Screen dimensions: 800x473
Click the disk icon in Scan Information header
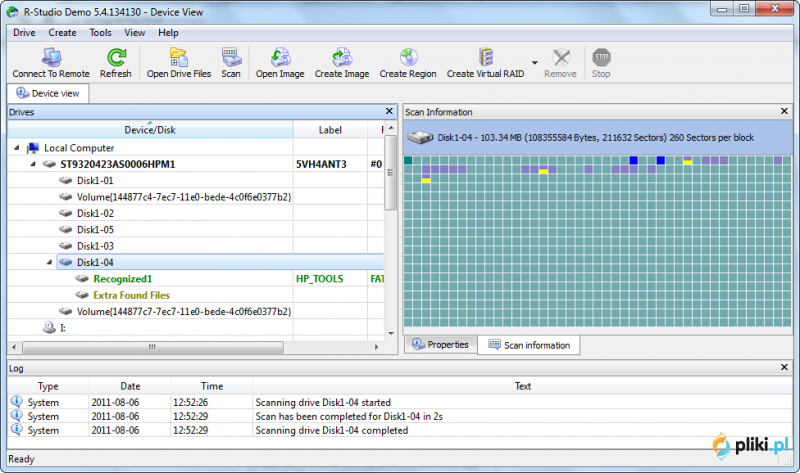420,137
